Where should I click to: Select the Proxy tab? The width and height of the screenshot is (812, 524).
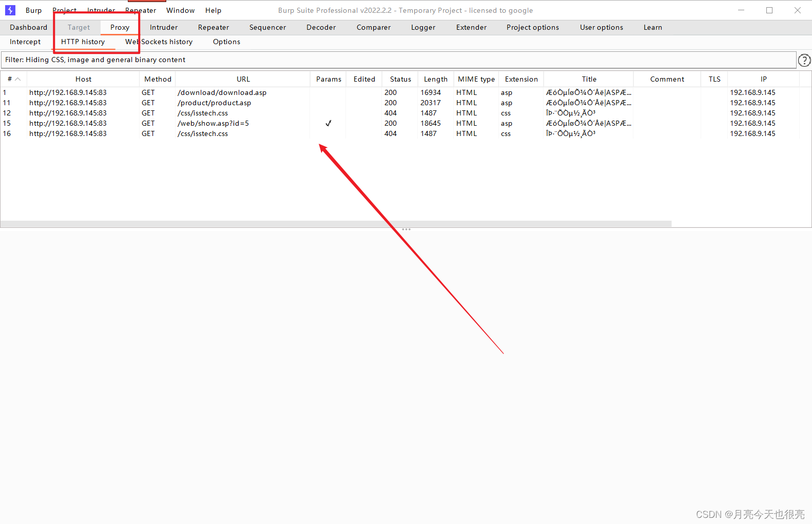point(120,27)
